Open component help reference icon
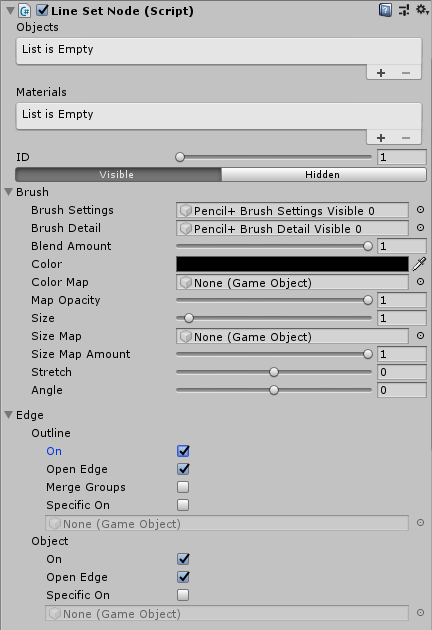Screen dimensions: 432x630 coord(385,10)
